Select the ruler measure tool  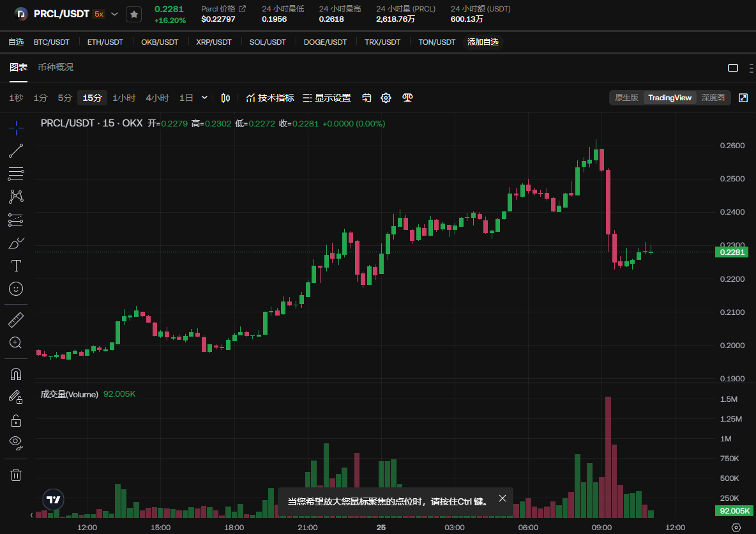tap(16, 319)
